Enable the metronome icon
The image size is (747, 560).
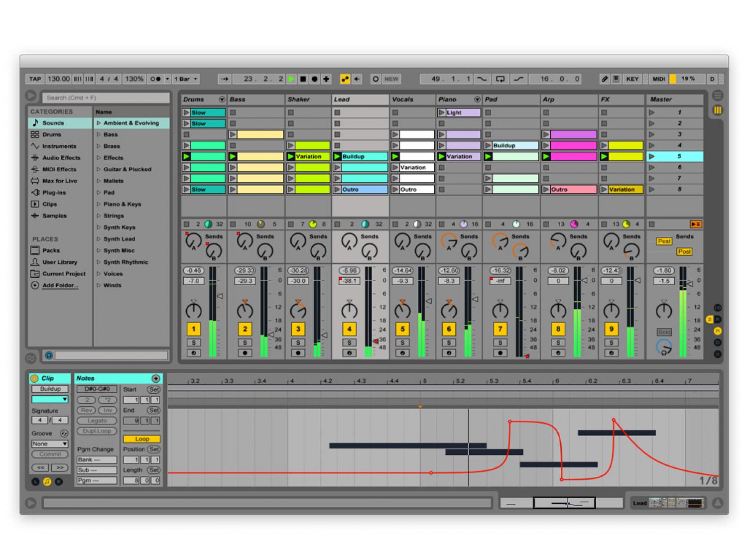point(156,79)
